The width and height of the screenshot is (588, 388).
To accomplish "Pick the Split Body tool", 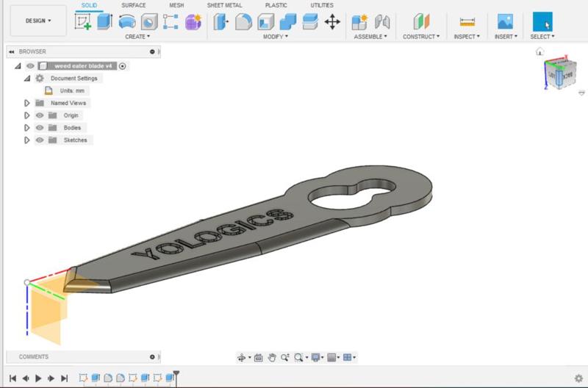I will 310,22.
